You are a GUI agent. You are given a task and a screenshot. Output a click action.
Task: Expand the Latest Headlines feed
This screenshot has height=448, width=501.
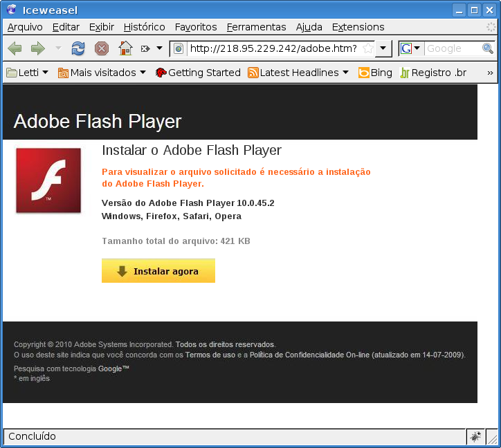298,73
